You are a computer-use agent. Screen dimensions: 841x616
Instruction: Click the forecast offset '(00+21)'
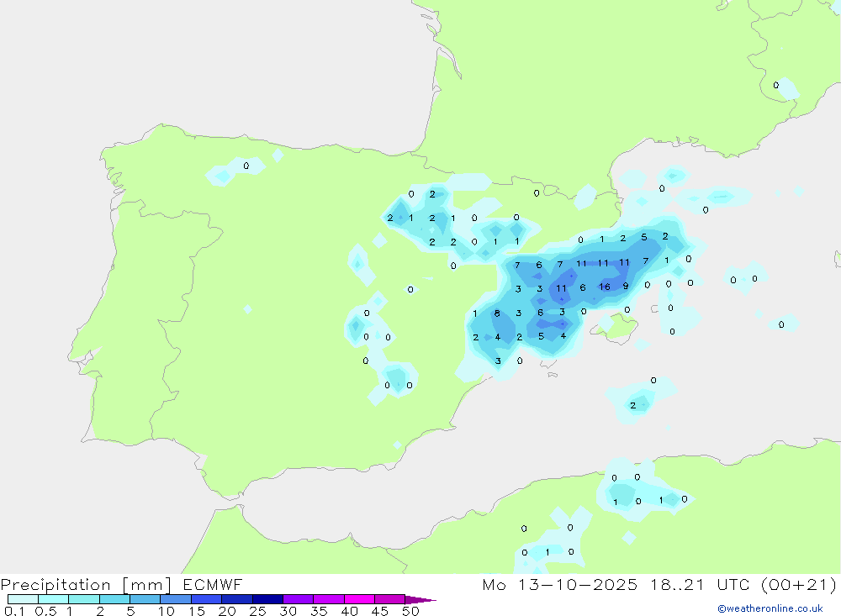(799, 584)
